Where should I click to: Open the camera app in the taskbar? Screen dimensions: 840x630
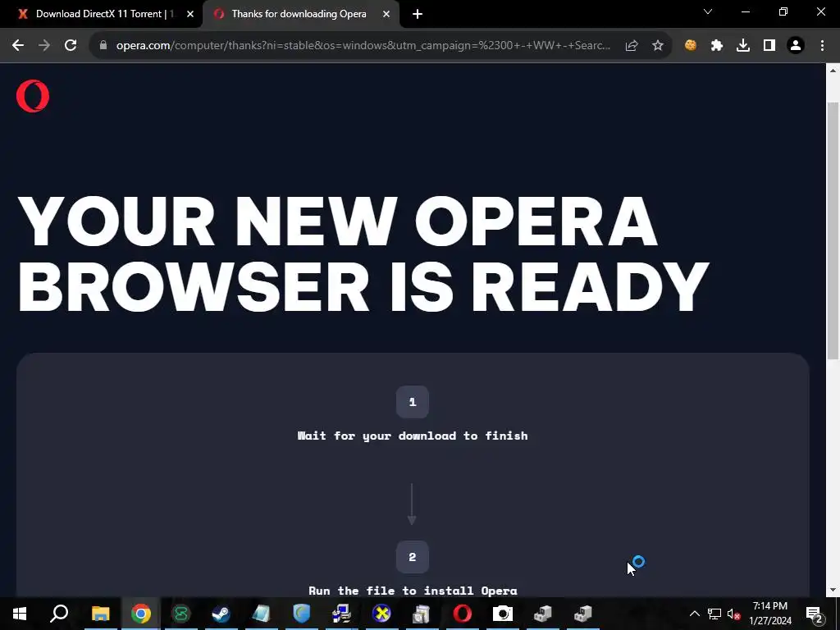click(x=503, y=614)
